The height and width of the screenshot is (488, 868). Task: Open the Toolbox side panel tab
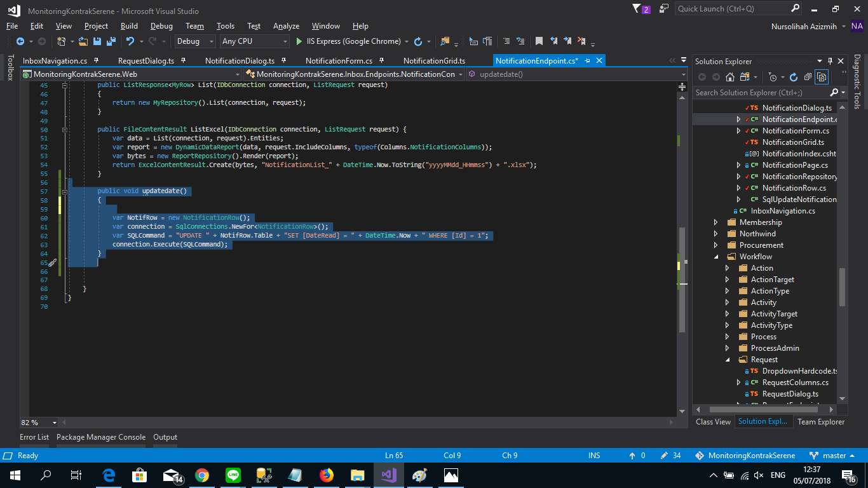[10, 67]
